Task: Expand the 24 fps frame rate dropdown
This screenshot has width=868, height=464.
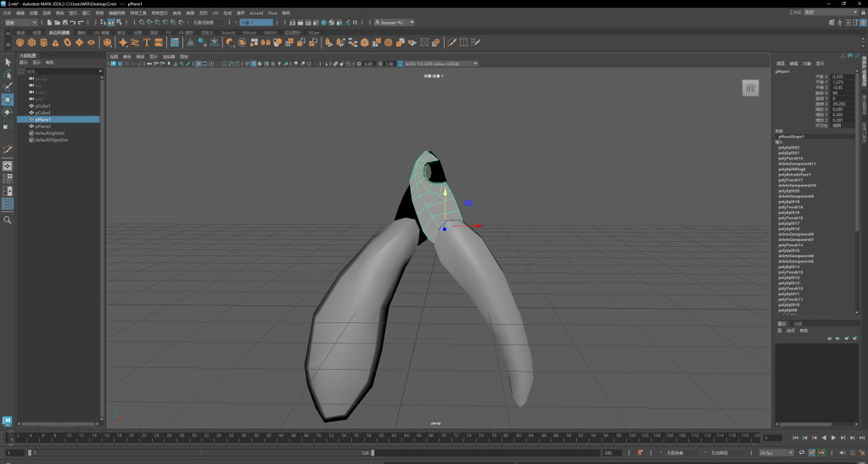Action: click(x=776, y=453)
